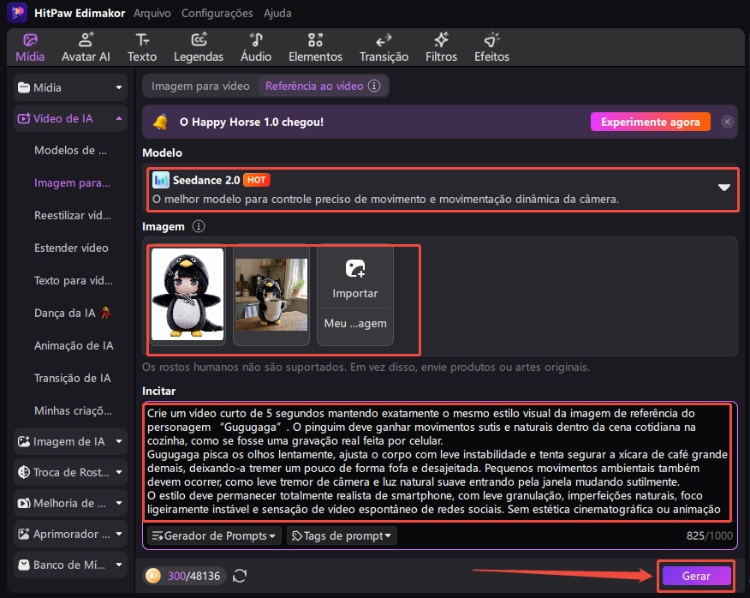Click the Gerar button
Screen dimensions: 750x598
(696, 576)
